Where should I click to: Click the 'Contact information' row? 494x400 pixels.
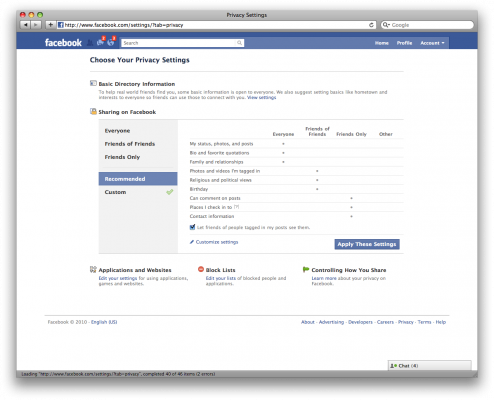coord(296,216)
